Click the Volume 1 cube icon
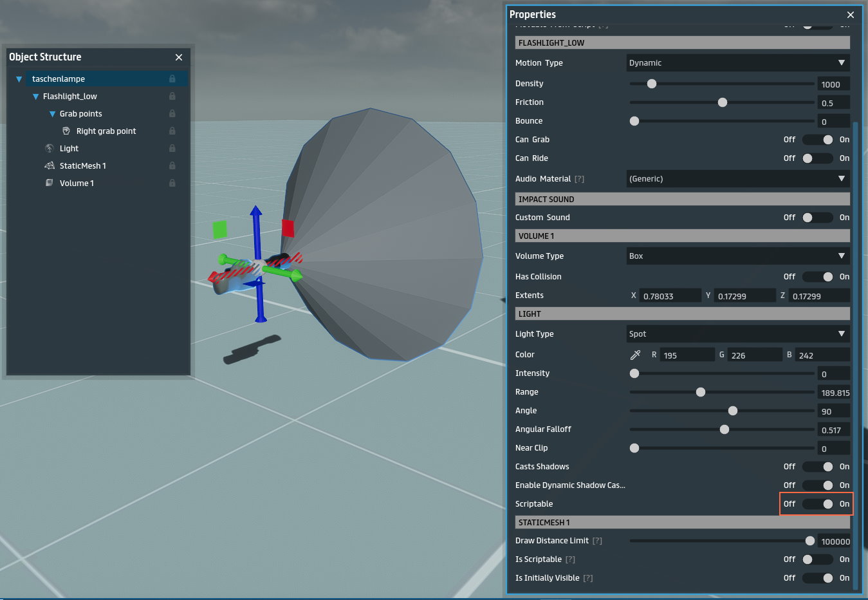 50,183
